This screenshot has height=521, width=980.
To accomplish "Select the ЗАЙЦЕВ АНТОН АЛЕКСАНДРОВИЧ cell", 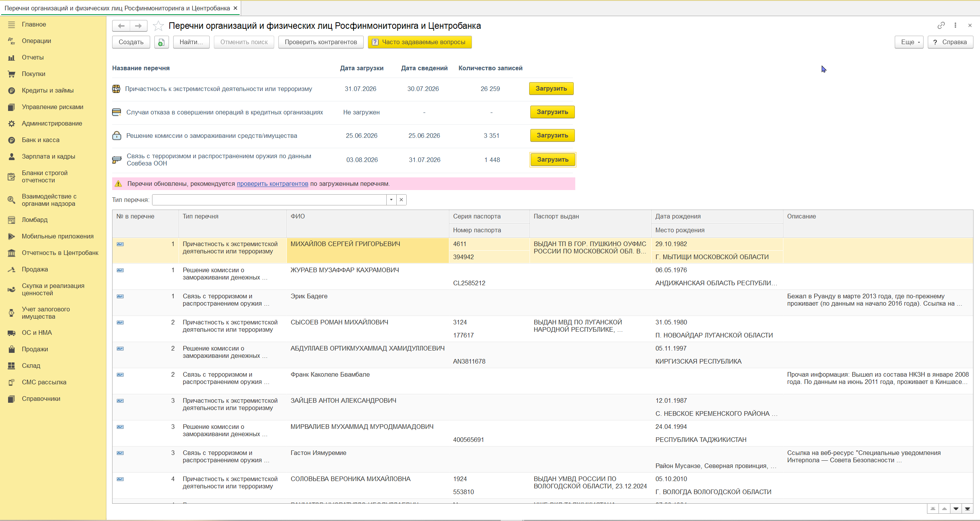I will (367, 407).
